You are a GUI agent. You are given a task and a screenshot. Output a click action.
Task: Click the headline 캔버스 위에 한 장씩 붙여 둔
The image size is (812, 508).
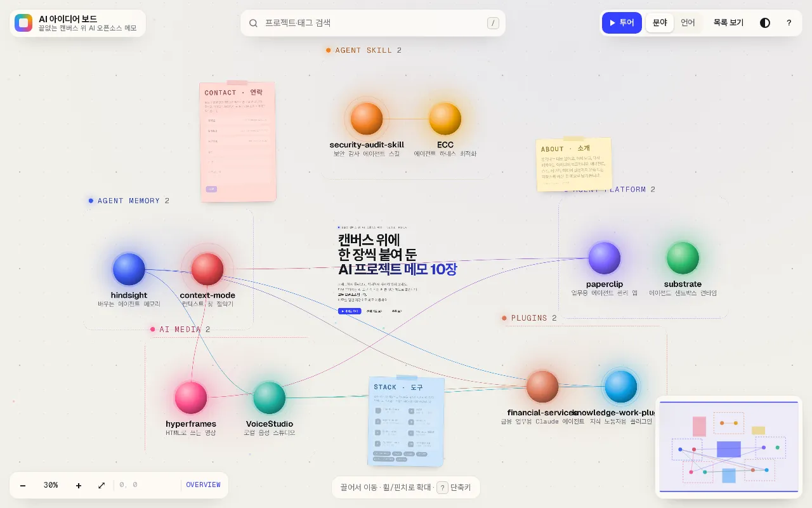point(377,248)
